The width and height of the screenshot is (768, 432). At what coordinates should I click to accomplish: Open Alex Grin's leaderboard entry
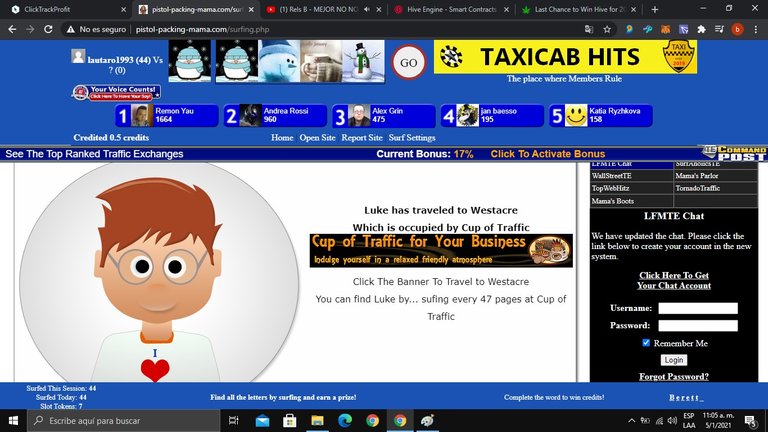pyautogui.click(x=384, y=116)
